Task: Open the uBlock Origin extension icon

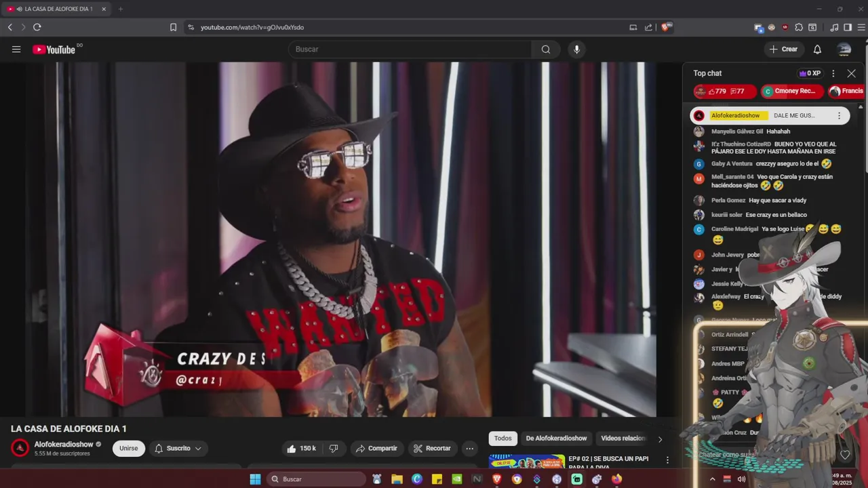Action: pos(785,27)
